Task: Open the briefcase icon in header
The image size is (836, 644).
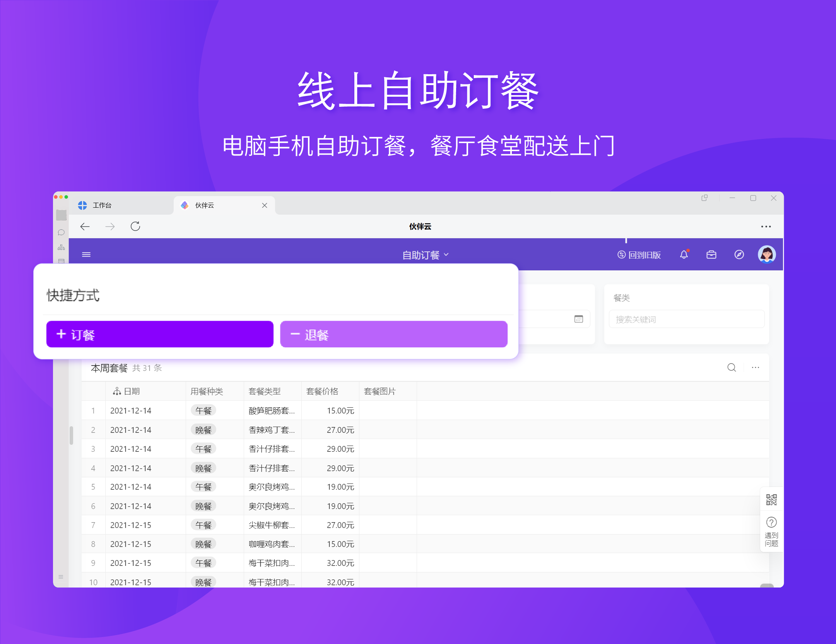Action: tap(711, 255)
